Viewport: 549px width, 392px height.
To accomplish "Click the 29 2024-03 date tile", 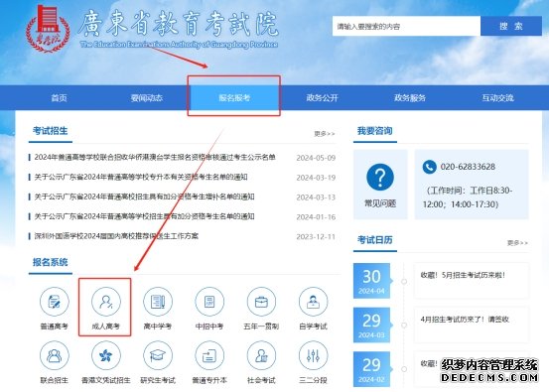I will 371,325.
